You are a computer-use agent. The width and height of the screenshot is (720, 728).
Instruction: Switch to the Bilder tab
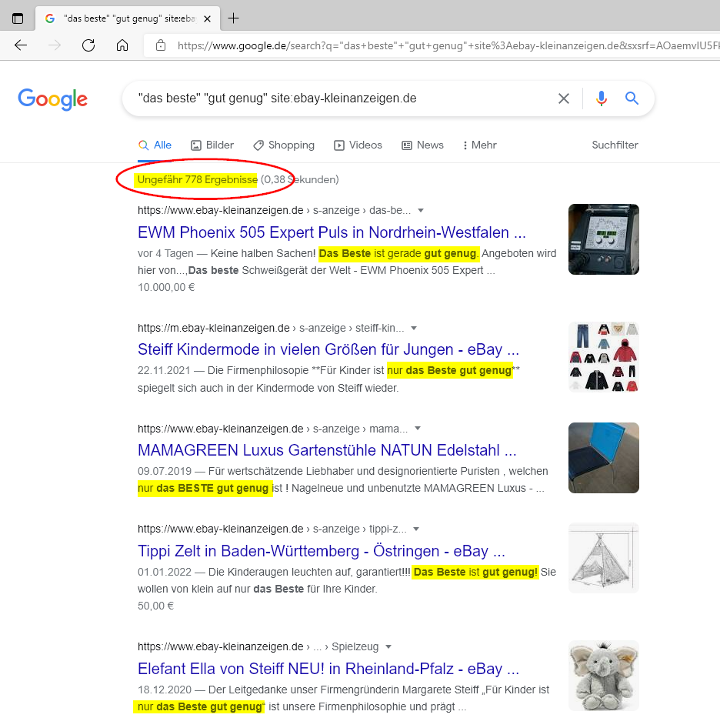[212, 145]
